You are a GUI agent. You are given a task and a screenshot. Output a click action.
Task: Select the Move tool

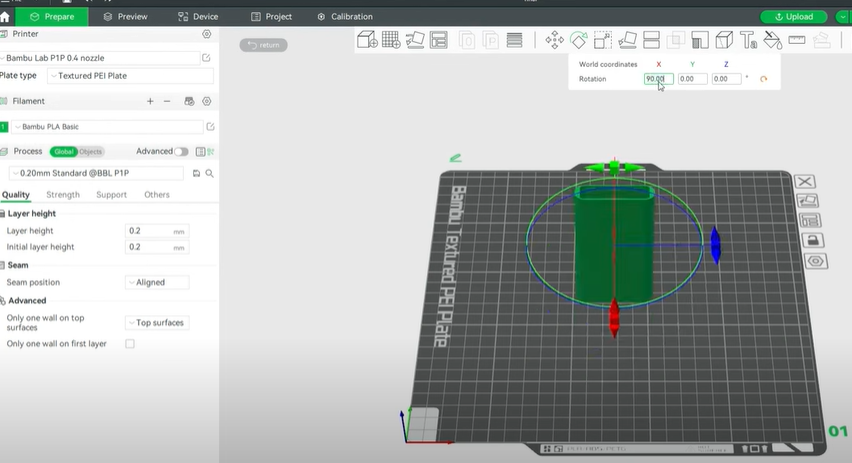point(554,40)
